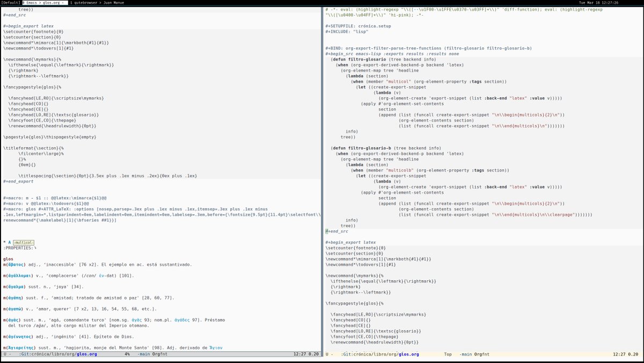Click '\pagestyle{glos}\thispagestyle{empty}' in left pane
Image resolution: width=644 pixels, height=363 pixels.
(49, 137)
